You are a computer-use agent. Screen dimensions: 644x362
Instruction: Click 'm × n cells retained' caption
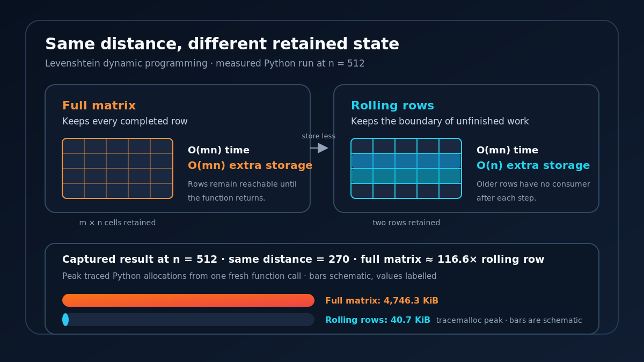[118, 223]
